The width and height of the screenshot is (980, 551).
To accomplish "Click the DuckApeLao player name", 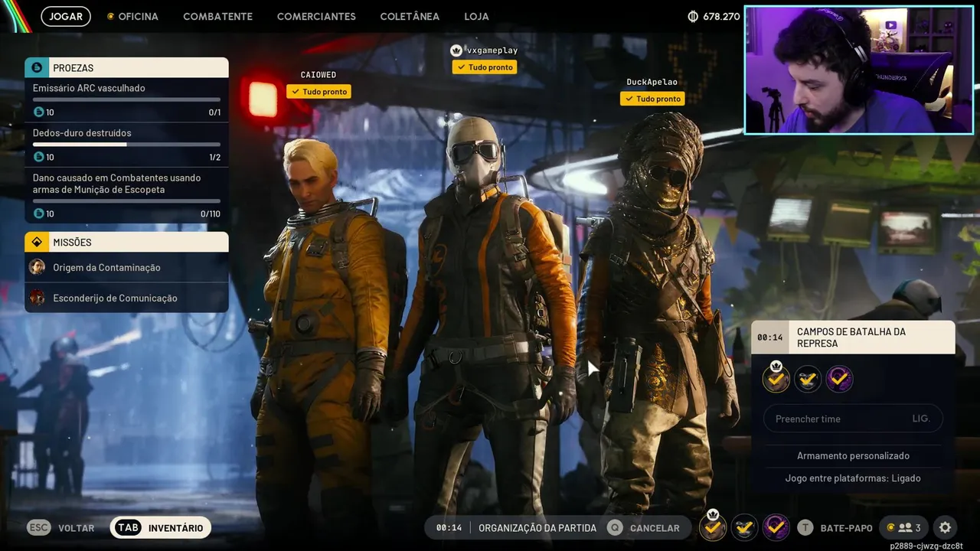I will [x=652, y=82].
